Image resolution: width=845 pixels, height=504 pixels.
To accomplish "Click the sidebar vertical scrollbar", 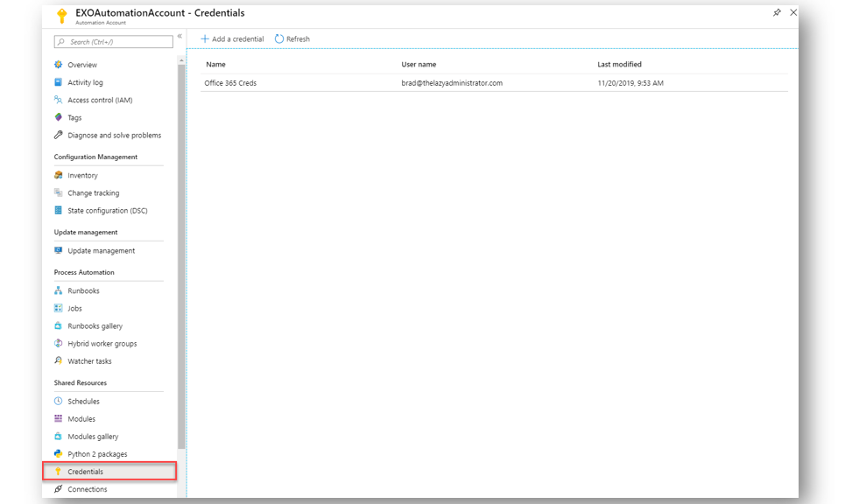I will coord(181,256).
